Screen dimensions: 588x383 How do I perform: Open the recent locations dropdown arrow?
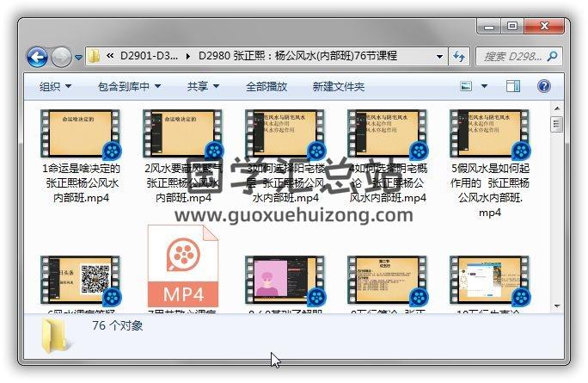tap(78, 58)
